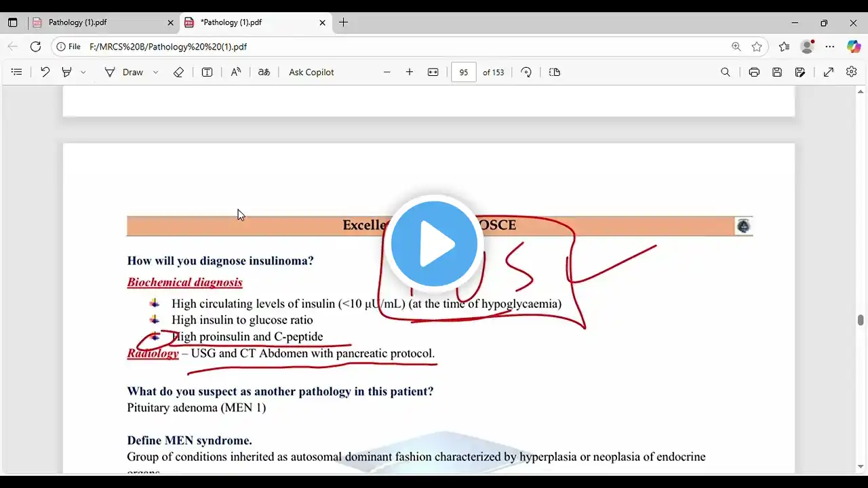Zoom out the PDF with minus
868x488 pixels.
pyautogui.click(x=387, y=72)
